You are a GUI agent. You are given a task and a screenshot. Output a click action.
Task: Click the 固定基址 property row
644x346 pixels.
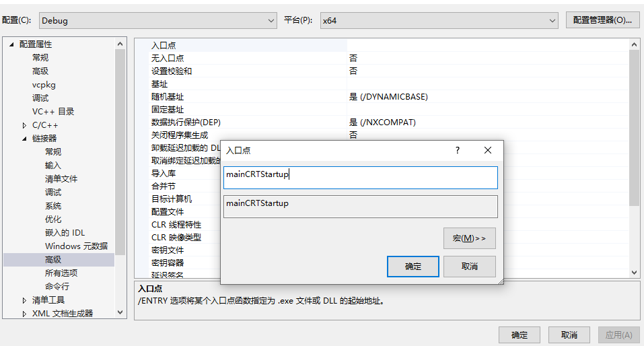pos(388,109)
